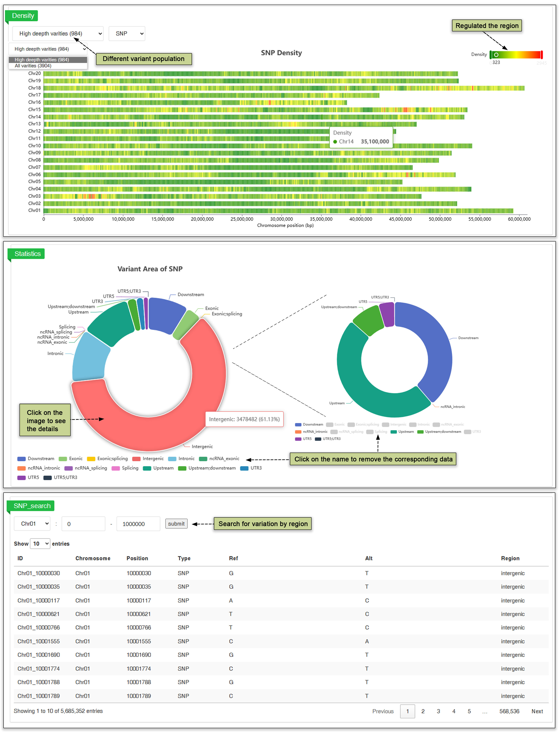Open the SNP variant type dropdown
This screenshot has height=739, width=560.
pyautogui.click(x=127, y=34)
